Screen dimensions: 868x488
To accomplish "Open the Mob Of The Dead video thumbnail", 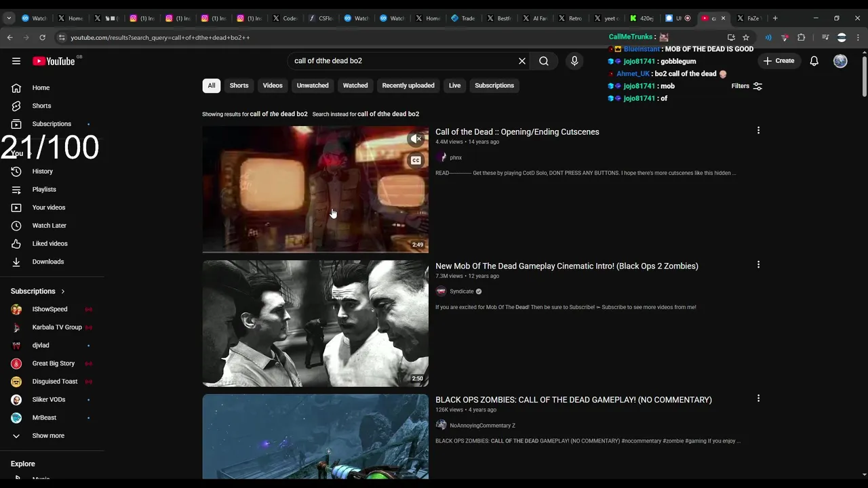I will click(315, 323).
